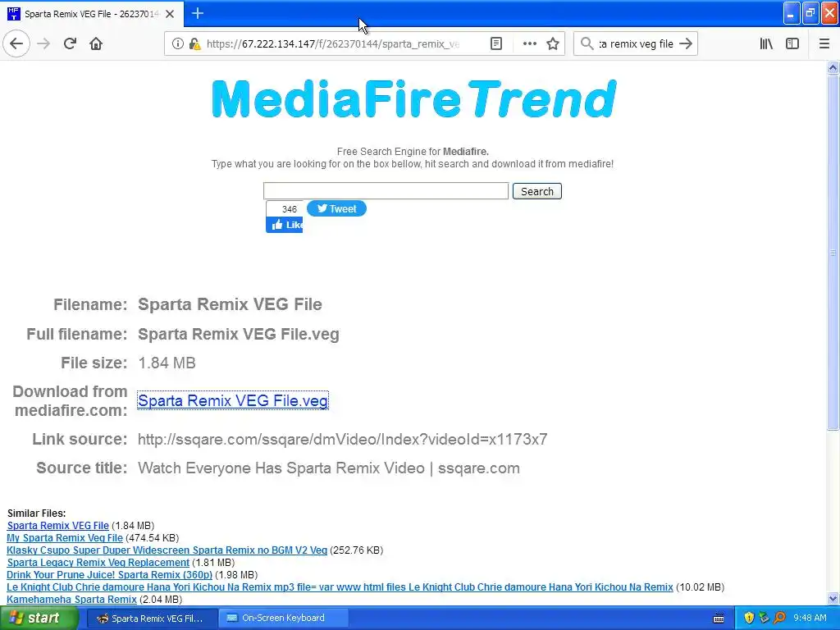Viewport: 840px width, 630px height.
Task: Open the Sparta Remix VEG File.veg download link
Action: pyautogui.click(x=232, y=400)
